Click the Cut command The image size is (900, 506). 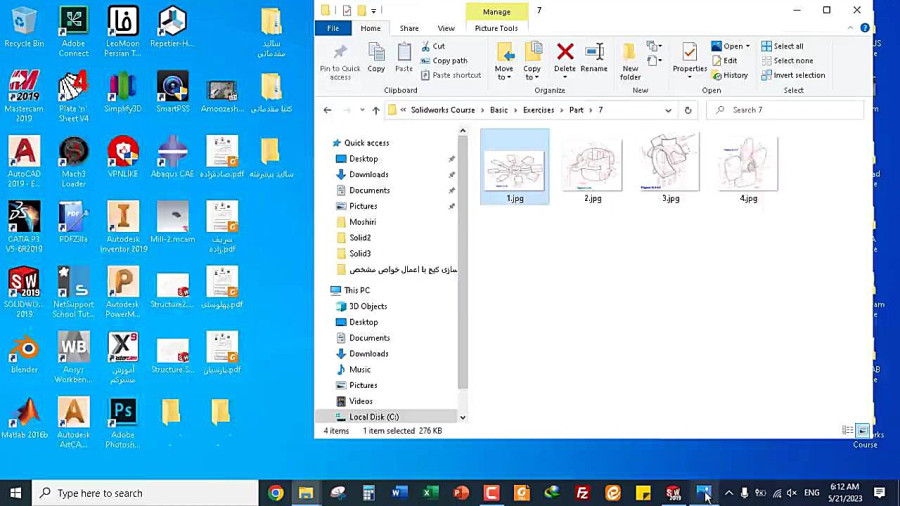click(x=433, y=46)
